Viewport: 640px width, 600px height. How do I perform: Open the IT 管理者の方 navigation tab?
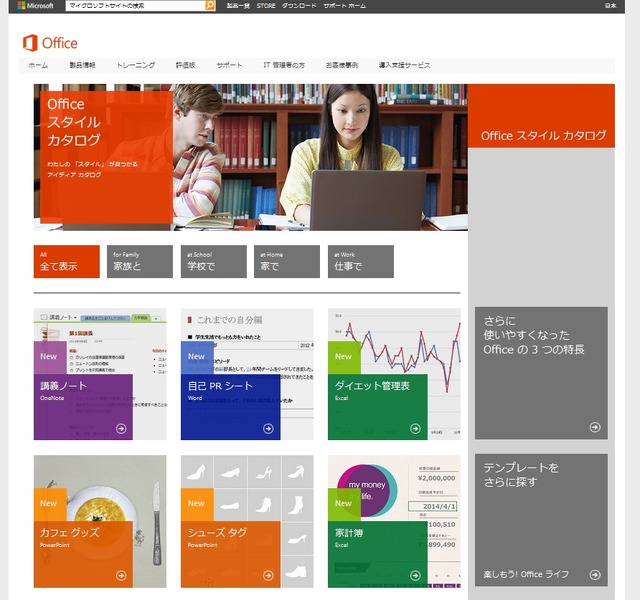pos(284,65)
